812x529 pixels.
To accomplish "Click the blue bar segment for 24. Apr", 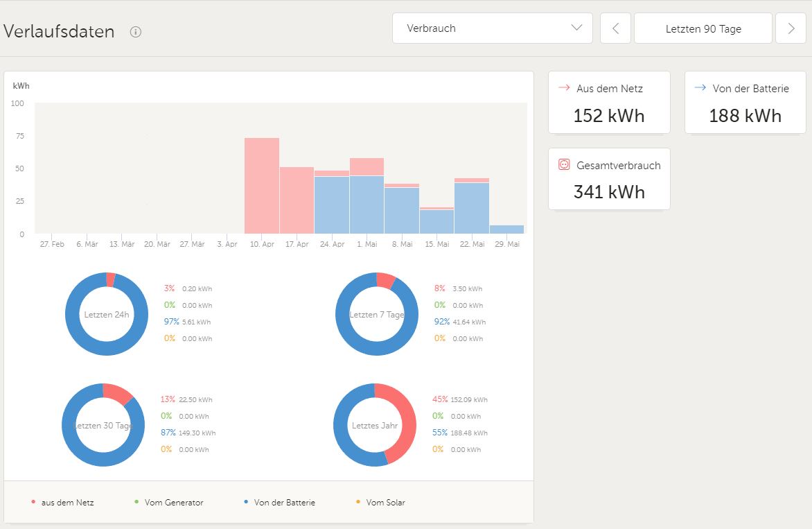I will point(332,205).
